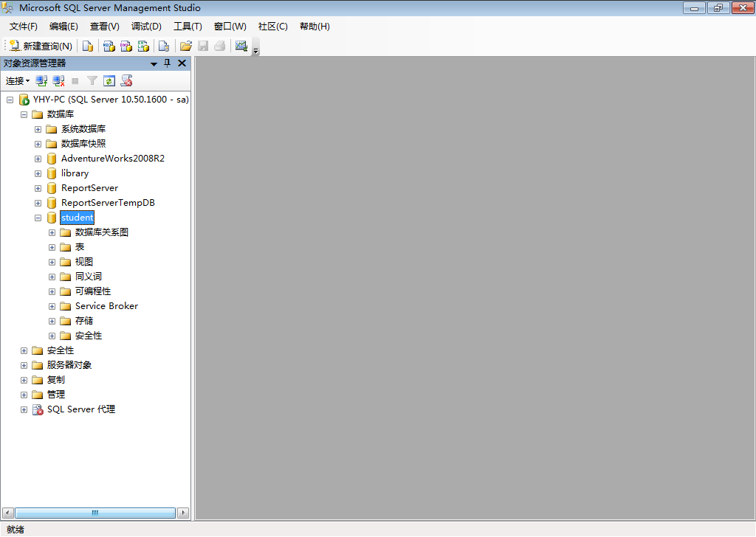This screenshot has height=537, width=756.
Task: Click the Open File folder icon
Action: click(185, 46)
